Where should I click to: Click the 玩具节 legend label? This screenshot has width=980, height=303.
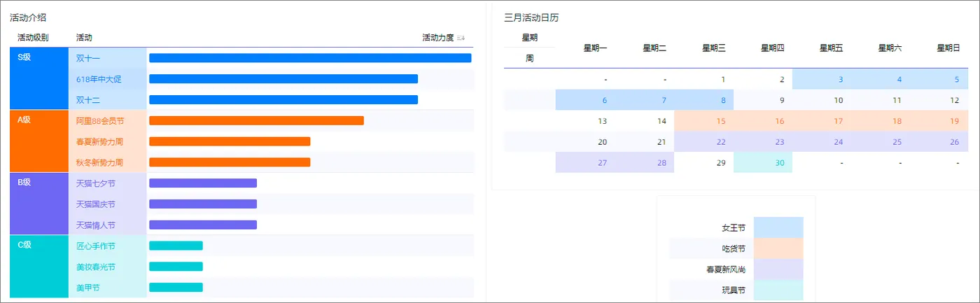(x=734, y=290)
